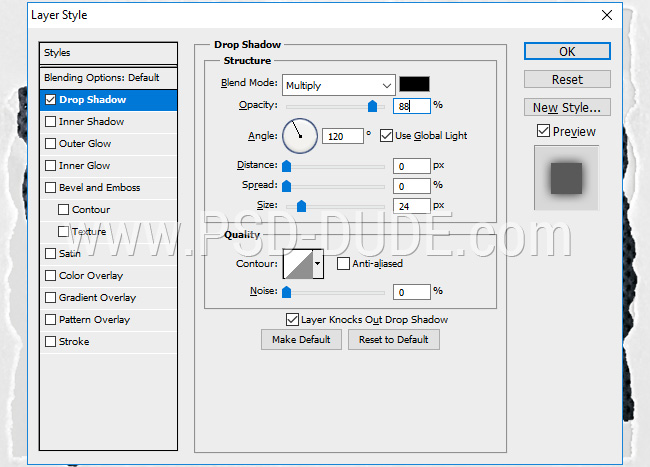The image size is (650, 467).
Task: Uncheck the Drop Shadow style checkbox
Action: pos(51,100)
